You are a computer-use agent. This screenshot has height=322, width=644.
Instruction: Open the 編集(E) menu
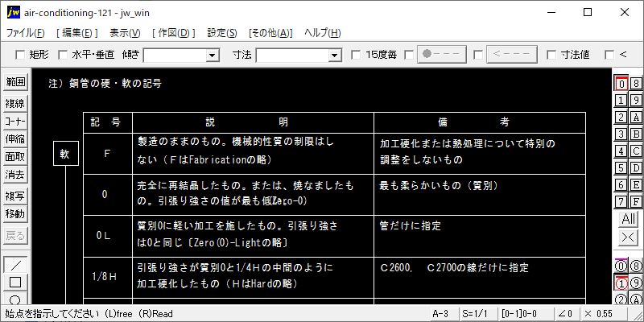tap(77, 33)
